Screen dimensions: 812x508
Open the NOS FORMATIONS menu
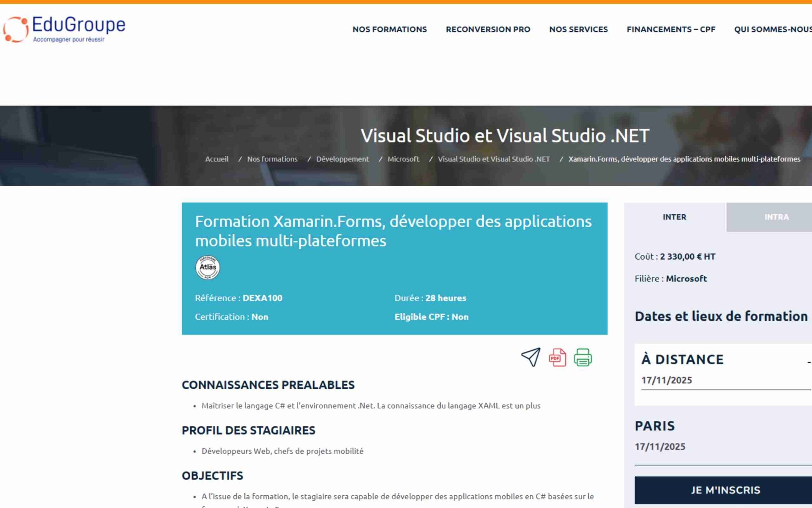pyautogui.click(x=389, y=29)
